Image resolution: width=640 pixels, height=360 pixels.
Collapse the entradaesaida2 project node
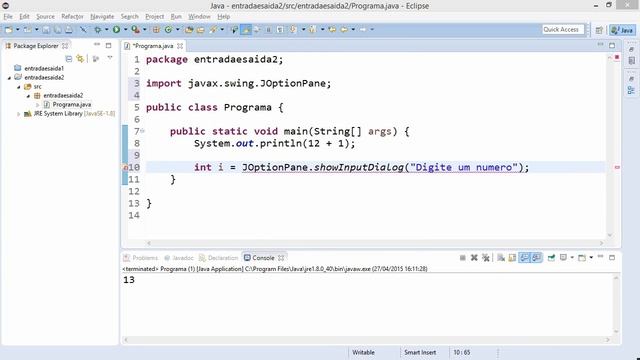click(9, 78)
